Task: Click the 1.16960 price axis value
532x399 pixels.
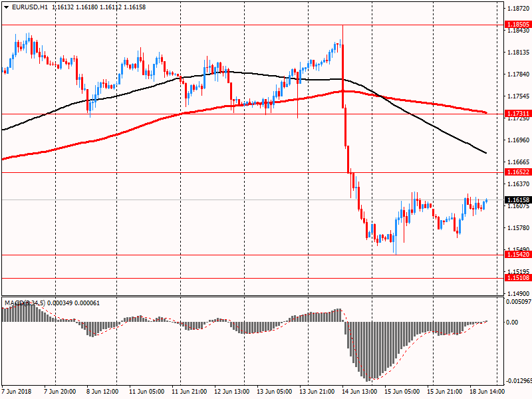Action: (518, 140)
